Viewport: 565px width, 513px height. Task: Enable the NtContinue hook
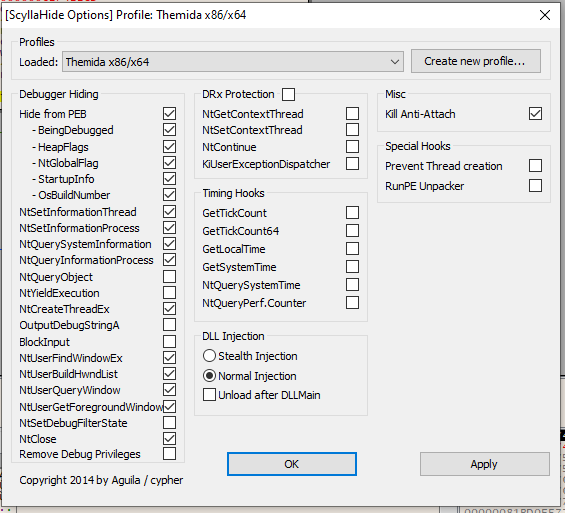352,147
